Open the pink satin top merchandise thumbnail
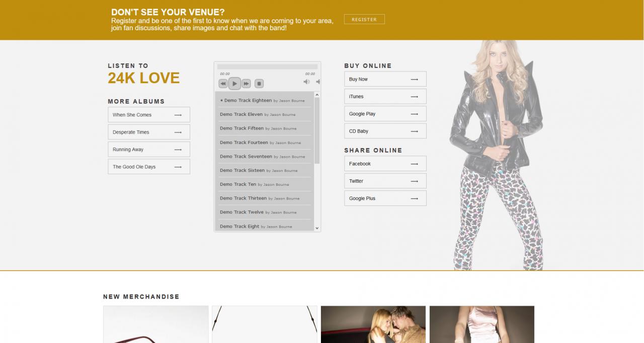 (482, 324)
